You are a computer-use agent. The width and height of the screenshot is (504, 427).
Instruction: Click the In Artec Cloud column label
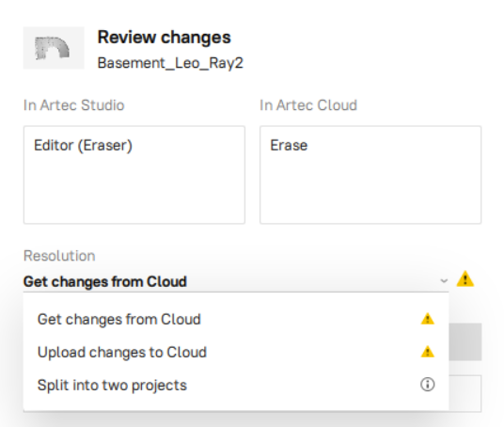[308, 105]
